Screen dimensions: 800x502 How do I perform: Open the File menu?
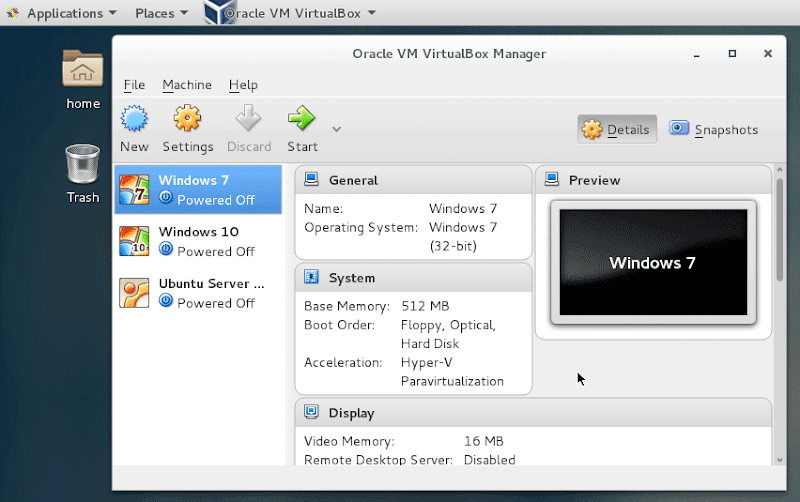134,85
